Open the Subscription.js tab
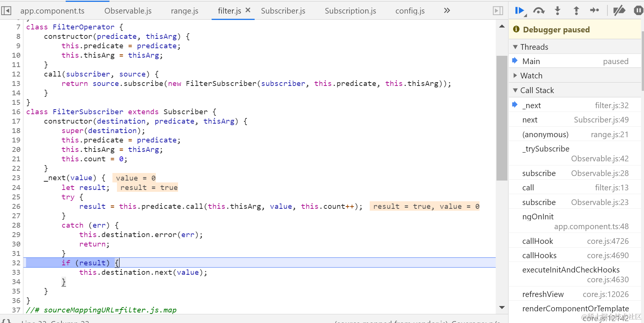Image resolution: width=644 pixels, height=323 pixels. pos(350,11)
